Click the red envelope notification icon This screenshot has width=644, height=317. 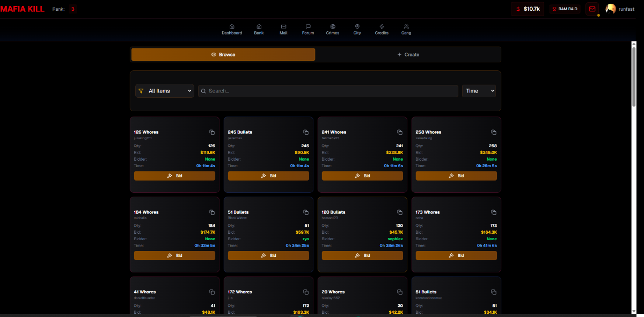click(x=592, y=9)
